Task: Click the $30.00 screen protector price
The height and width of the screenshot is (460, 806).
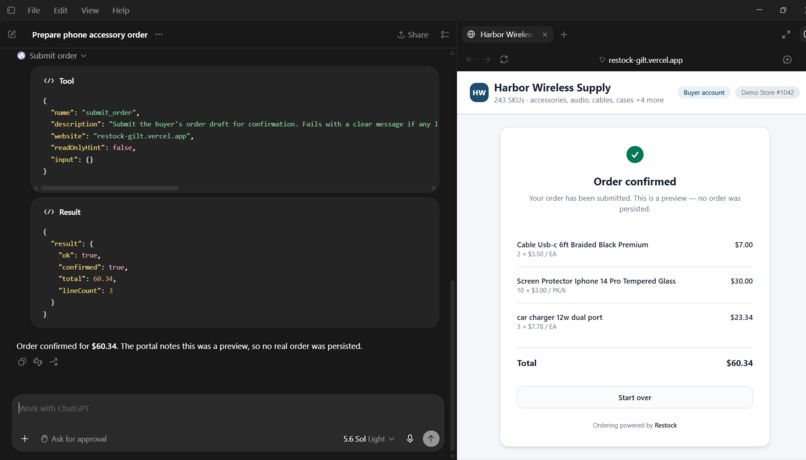Action: pos(741,281)
